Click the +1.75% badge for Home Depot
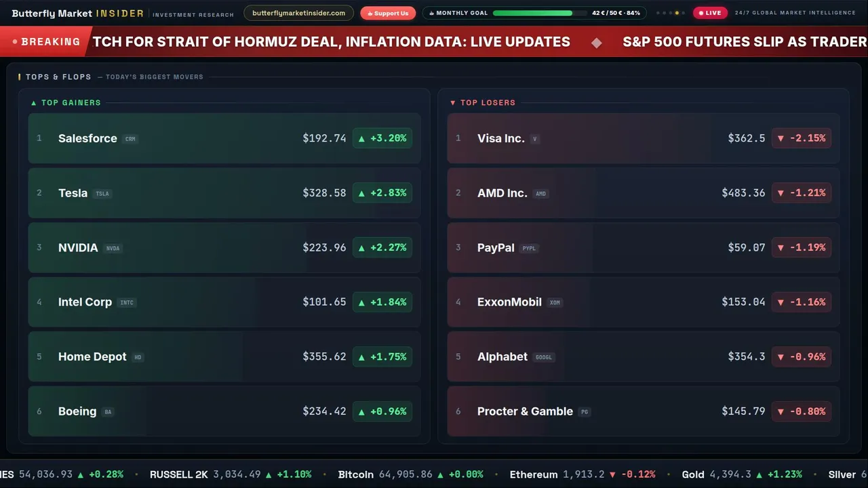The height and width of the screenshot is (488, 868). pos(382,357)
